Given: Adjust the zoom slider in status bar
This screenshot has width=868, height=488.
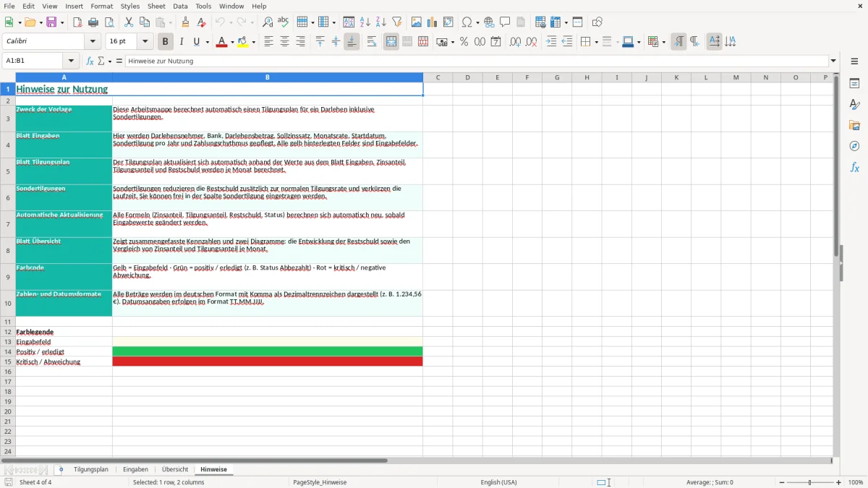Looking at the screenshot, I should [x=809, y=482].
